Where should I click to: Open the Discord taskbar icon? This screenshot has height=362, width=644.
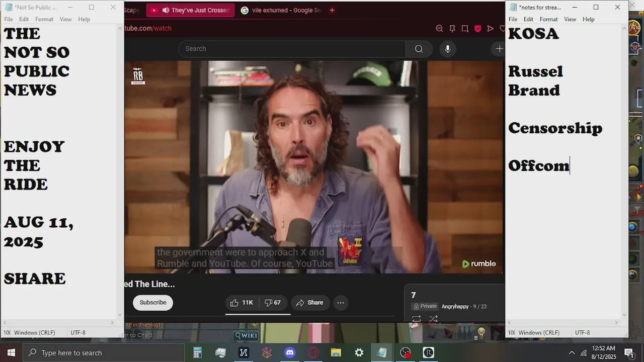[290, 352]
